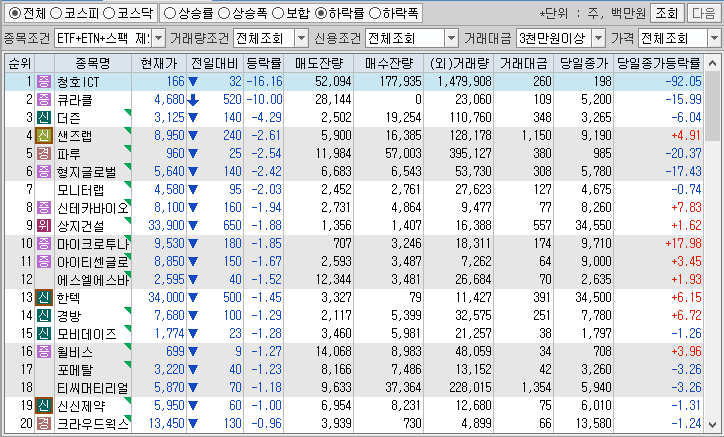Click the 신 badge beside 모비데이즈
Image resolution: width=724 pixels, height=437 pixels.
click(44, 334)
